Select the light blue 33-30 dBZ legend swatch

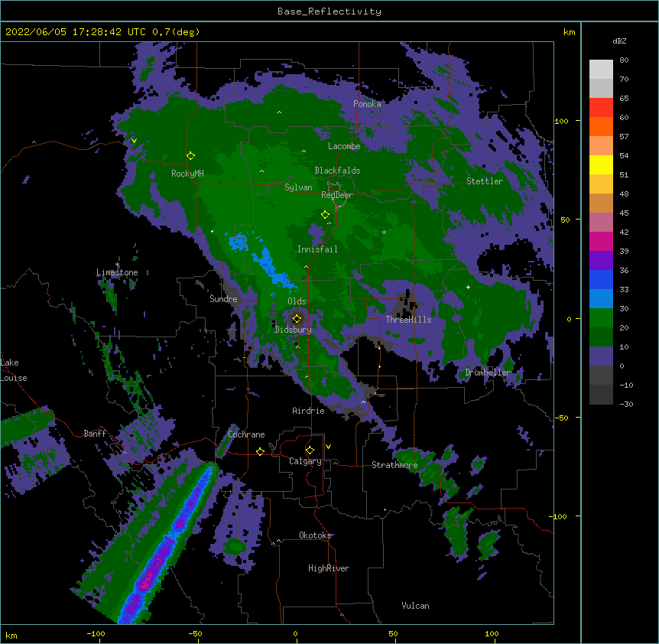601,299
